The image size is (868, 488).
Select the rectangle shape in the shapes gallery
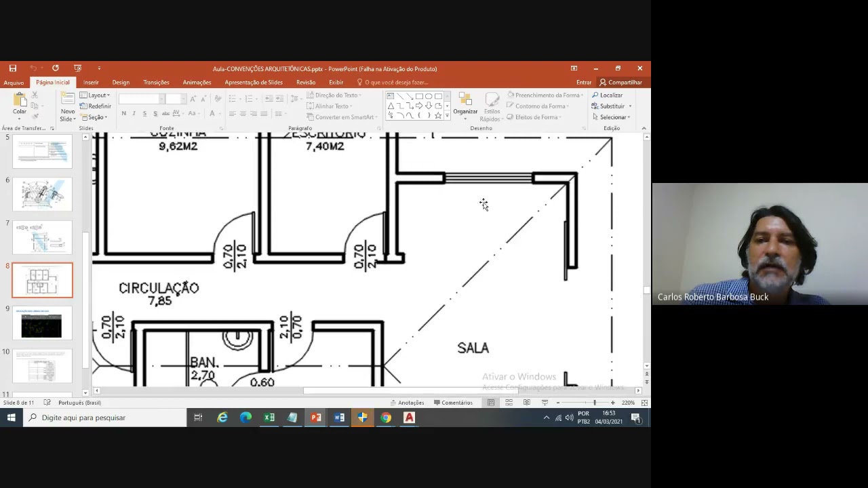(x=419, y=96)
